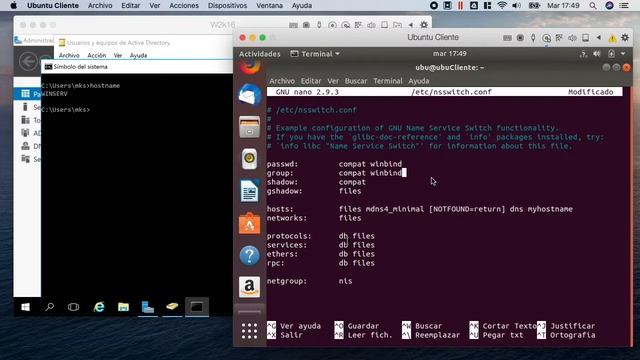This screenshot has height=360, width=640.
Task: Open Rhythmbox music player in the dock
Action: [x=249, y=158]
